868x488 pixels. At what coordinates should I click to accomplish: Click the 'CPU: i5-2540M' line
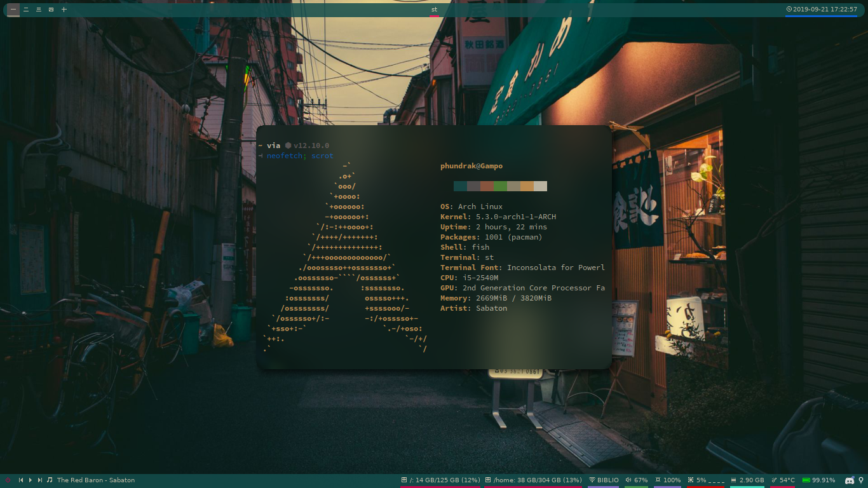pos(469,278)
